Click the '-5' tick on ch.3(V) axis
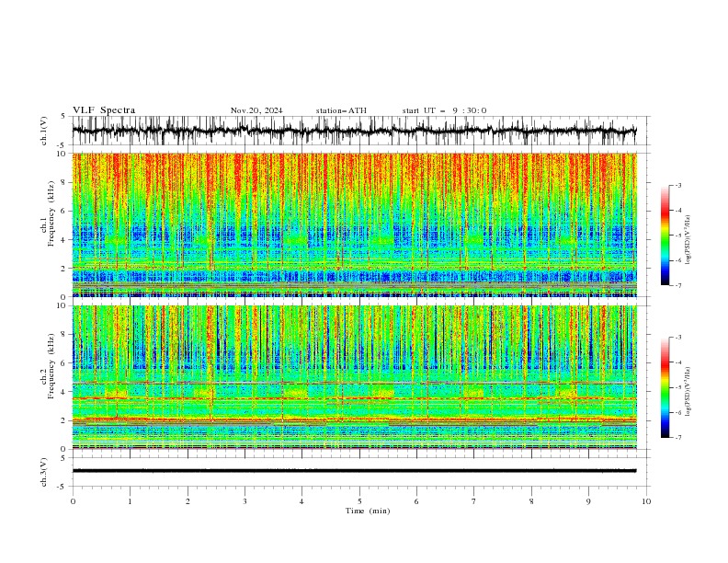The image size is (728, 563). click(x=62, y=487)
